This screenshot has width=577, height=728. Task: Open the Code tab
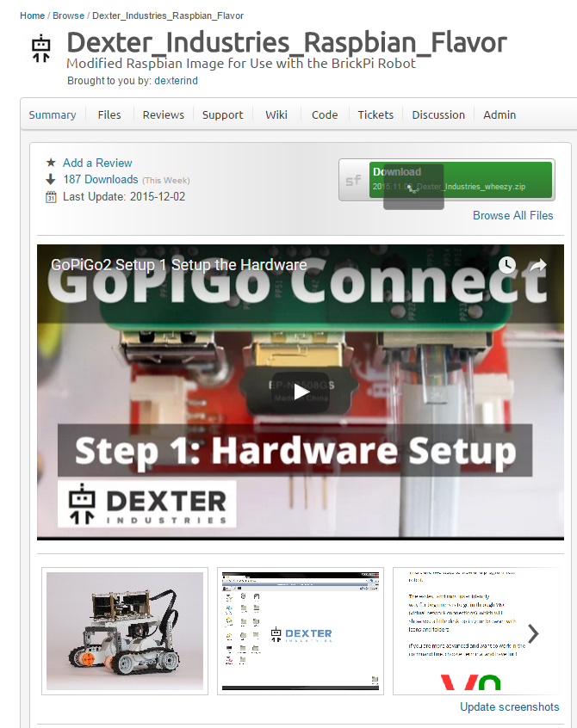click(325, 114)
